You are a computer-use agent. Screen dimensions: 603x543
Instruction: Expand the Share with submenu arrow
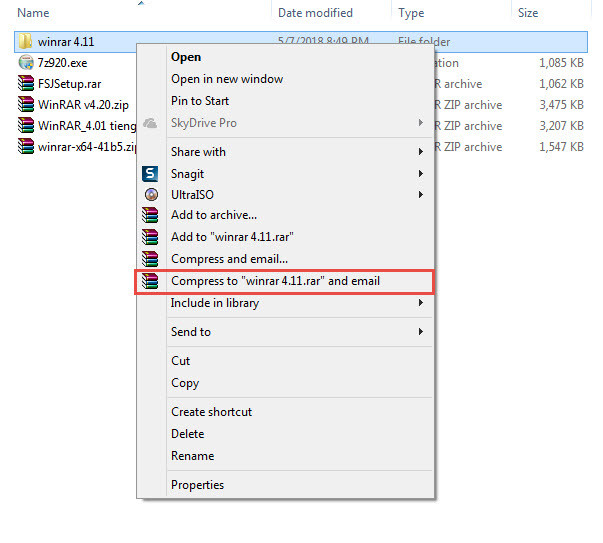421,152
